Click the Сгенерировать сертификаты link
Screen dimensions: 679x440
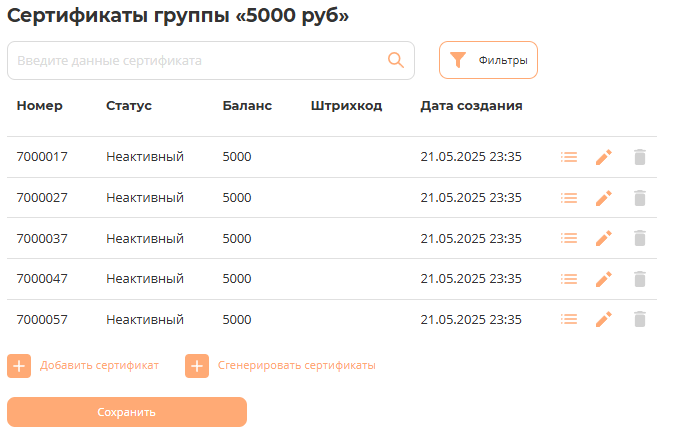[296, 366]
